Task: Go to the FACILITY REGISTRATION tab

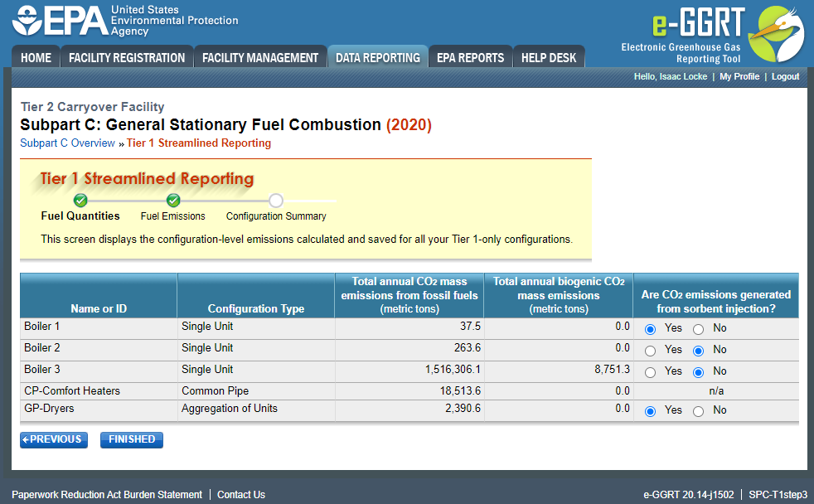Action: click(127, 57)
